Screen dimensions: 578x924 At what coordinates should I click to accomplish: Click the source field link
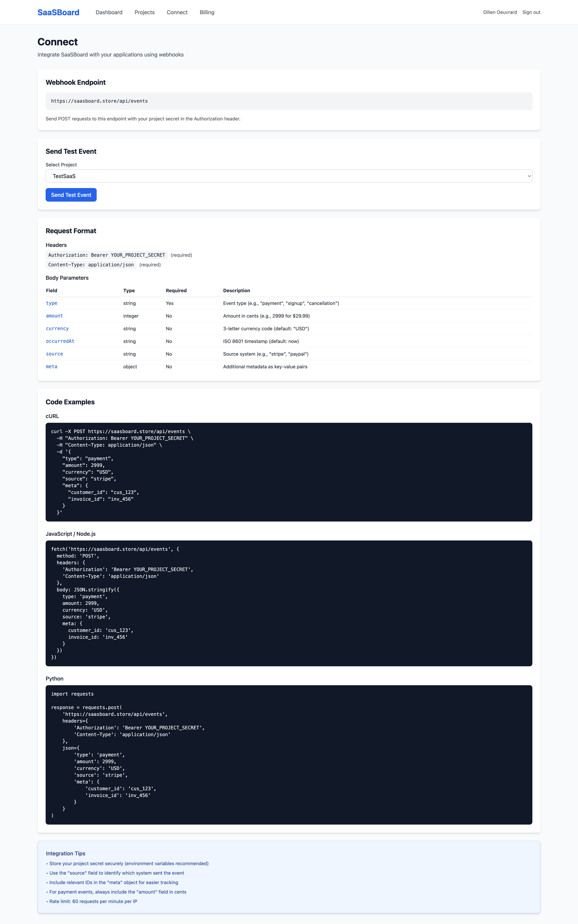[54, 354]
